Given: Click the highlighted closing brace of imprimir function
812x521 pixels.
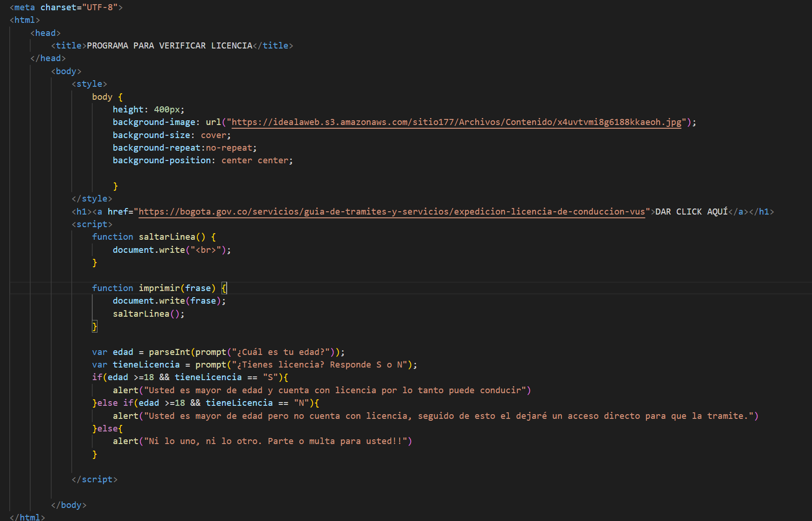Looking at the screenshot, I should point(95,326).
